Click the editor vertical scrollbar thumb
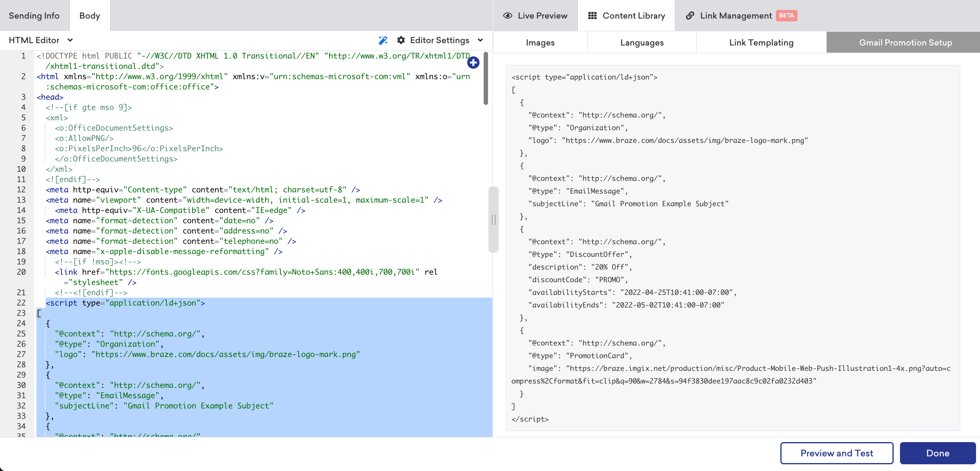This screenshot has height=471, width=980. (486, 79)
